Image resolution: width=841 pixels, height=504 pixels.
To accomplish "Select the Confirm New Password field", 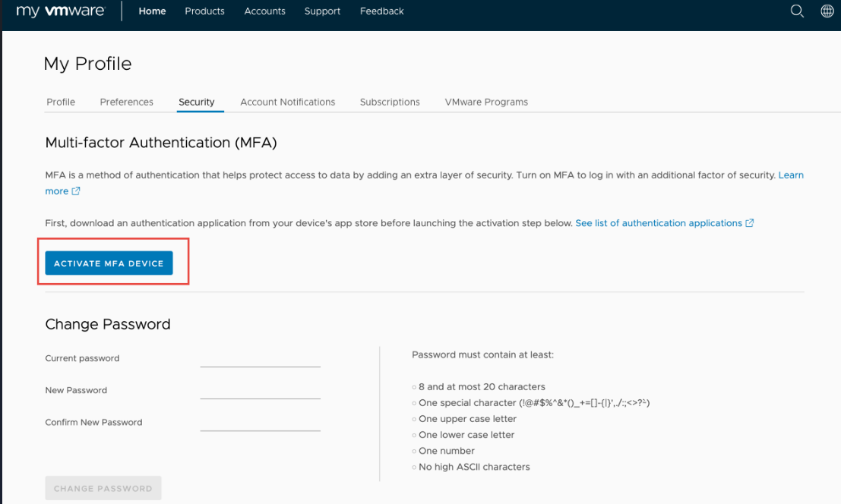I will tap(260, 423).
